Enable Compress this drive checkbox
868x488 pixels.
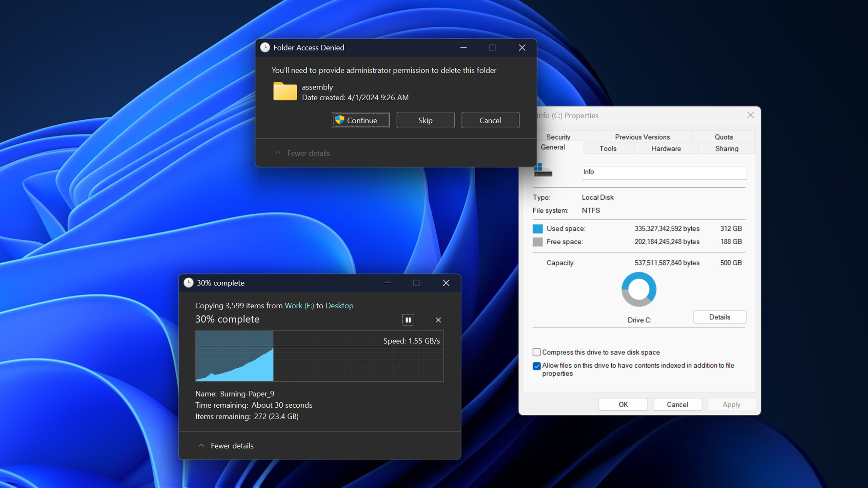(536, 352)
